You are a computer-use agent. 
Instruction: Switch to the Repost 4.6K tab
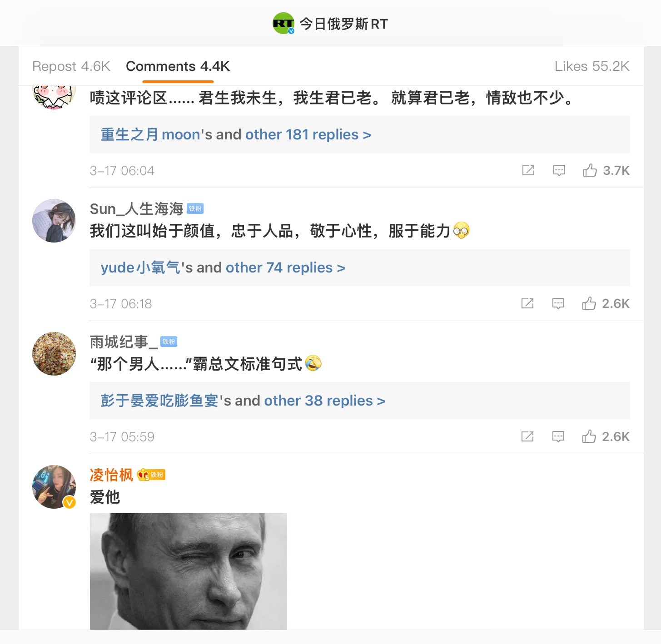[71, 66]
